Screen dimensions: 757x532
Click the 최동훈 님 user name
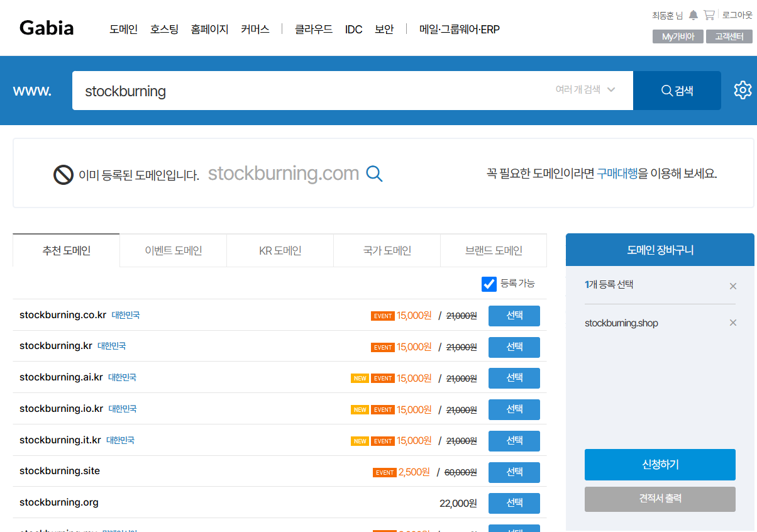(667, 15)
